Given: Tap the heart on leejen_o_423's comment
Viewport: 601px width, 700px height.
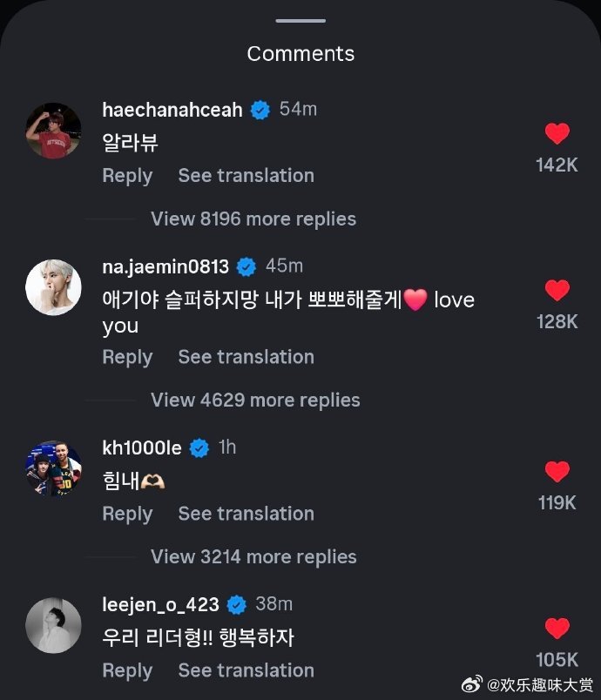Looking at the screenshot, I should 557,628.
